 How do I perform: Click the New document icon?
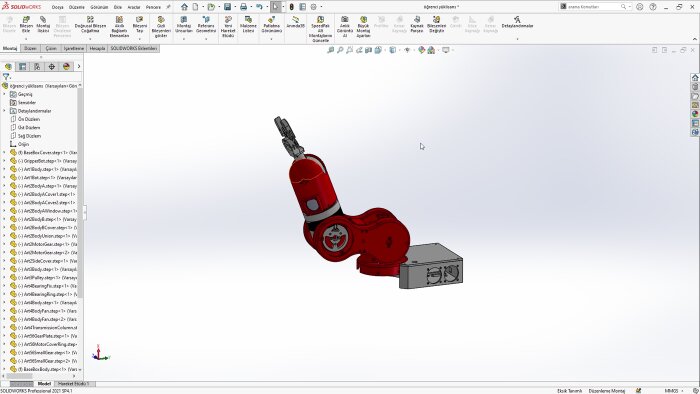click(196, 7)
